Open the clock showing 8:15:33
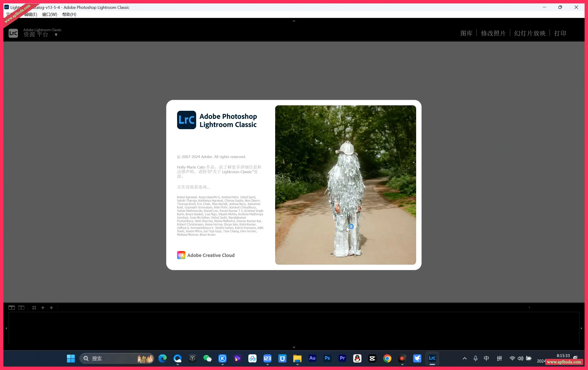 point(563,356)
